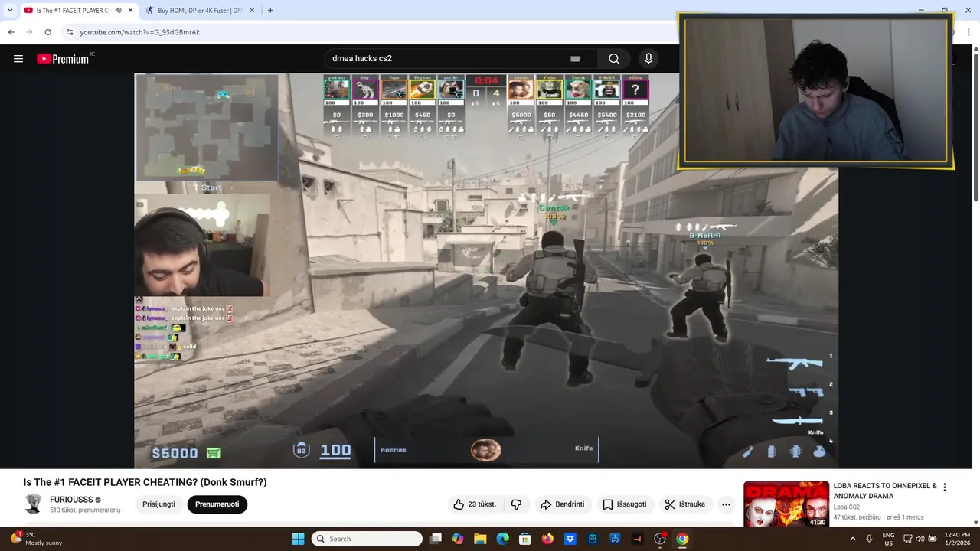The image size is (980, 551).
Task: Create a clip with Ištrauka button
Action: [x=685, y=504]
